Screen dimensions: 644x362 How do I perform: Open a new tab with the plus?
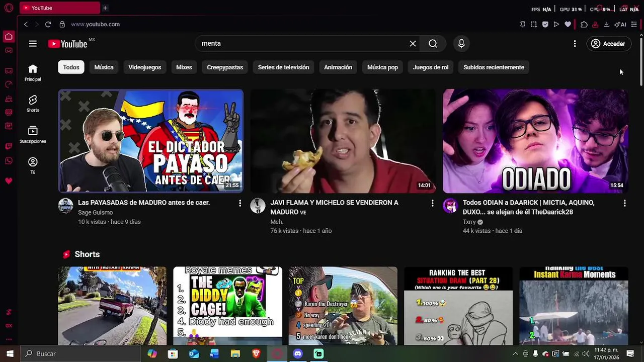(105, 8)
